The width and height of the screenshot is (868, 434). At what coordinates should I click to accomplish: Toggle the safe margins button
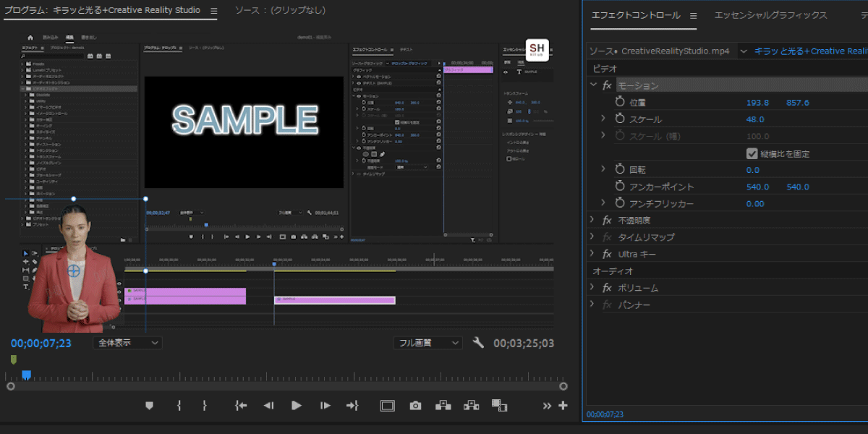388,406
